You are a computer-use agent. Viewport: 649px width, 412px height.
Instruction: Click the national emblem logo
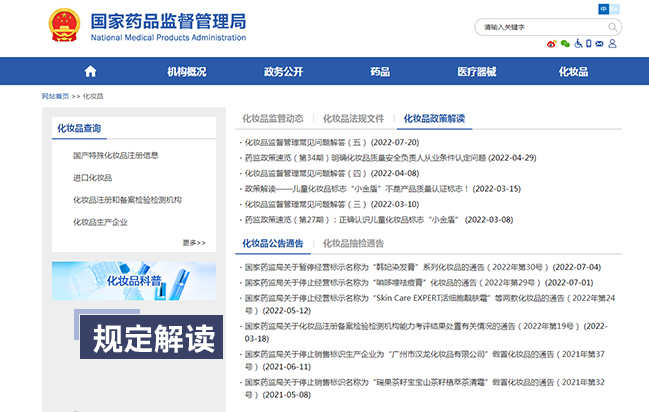coord(64,25)
